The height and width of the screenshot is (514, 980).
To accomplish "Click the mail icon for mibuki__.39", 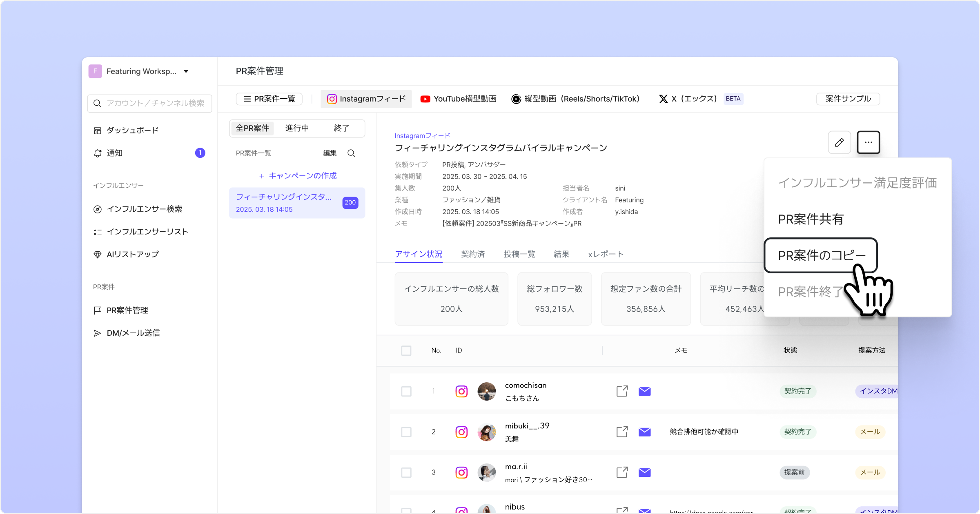I will pyautogui.click(x=644, y=432).
